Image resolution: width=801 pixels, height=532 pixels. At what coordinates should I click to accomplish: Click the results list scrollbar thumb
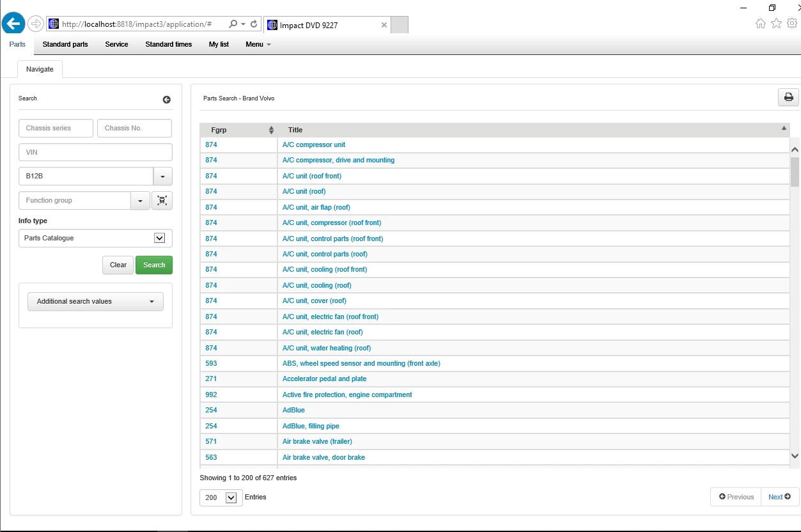coord(795,171)
